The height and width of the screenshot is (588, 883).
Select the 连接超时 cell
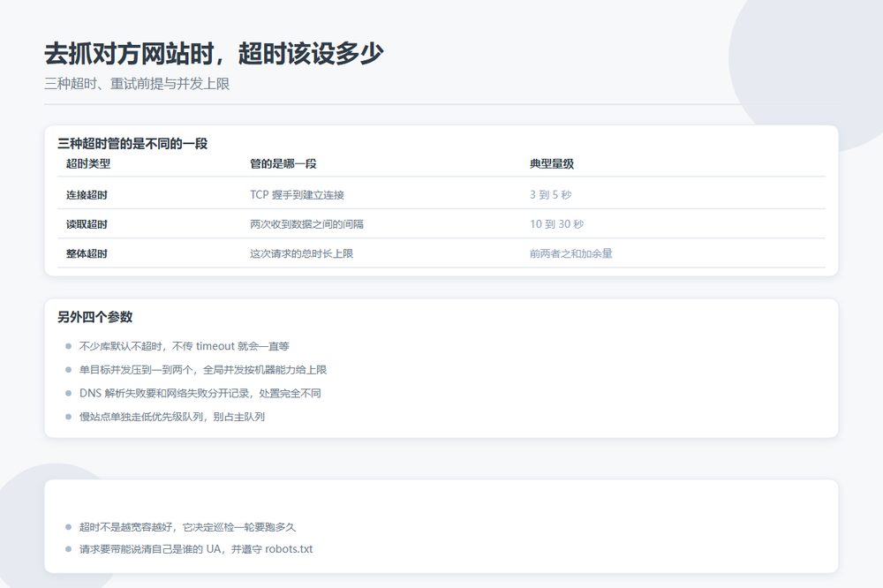pyautogui.click(x=87, y=195)
